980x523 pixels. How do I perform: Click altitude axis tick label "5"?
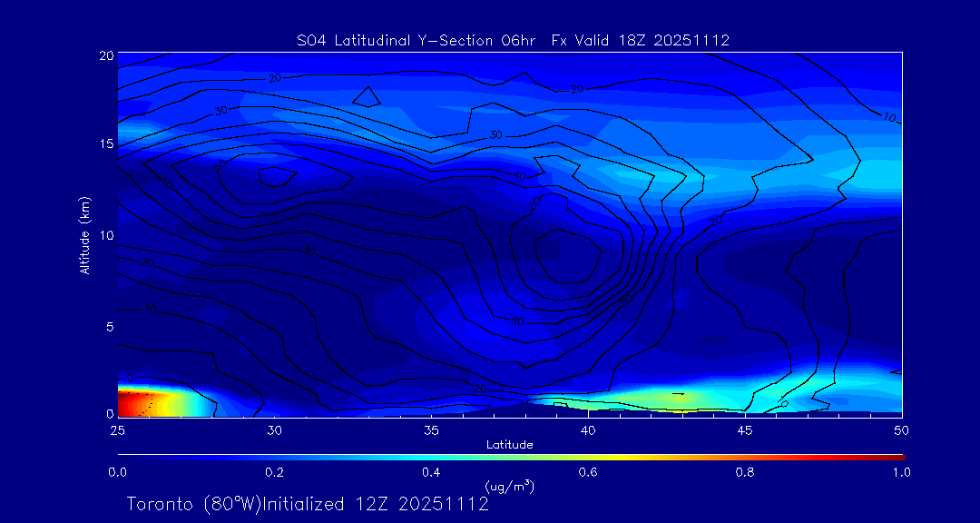pyautogui.click(x=110, y=326)
